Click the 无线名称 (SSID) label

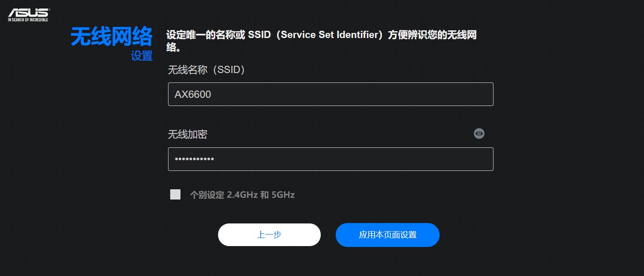click(206, 70)
